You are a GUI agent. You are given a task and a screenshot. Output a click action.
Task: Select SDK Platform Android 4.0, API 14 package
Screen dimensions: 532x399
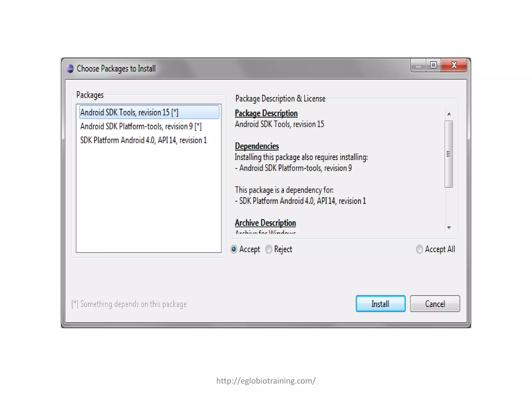(149, 140)
